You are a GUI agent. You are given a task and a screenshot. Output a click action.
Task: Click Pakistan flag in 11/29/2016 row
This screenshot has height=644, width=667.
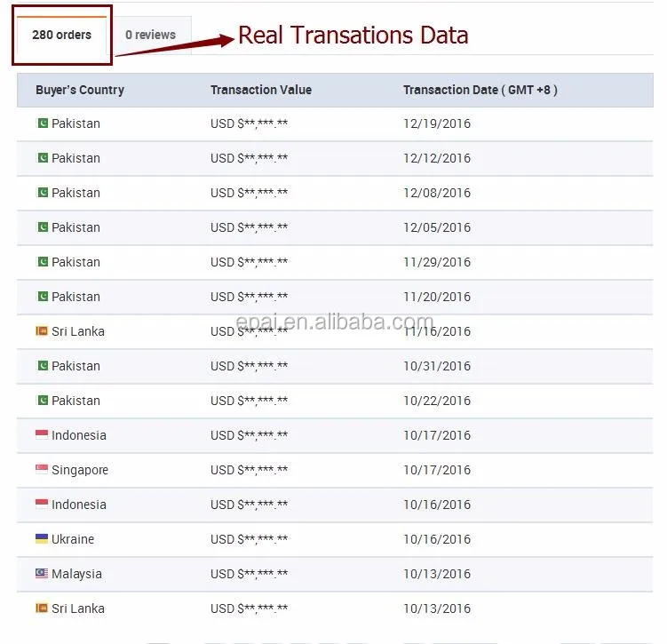coord(42,262)
